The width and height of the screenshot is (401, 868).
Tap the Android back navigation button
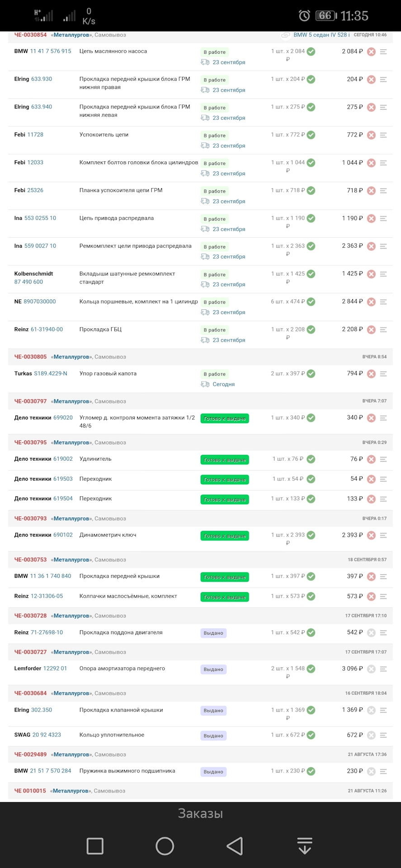[235, 846]
